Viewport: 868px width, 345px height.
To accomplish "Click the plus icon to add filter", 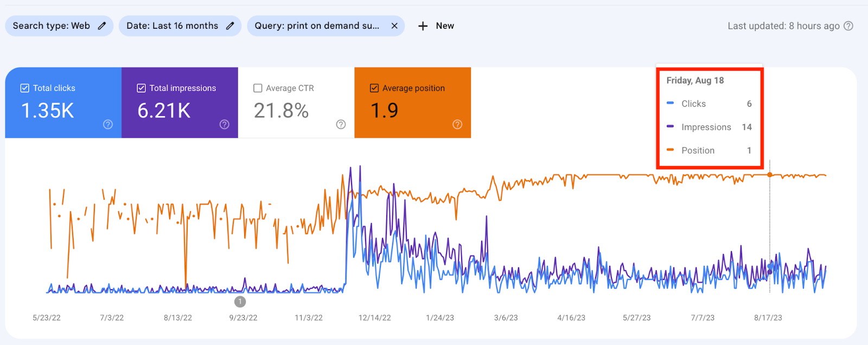I will click(x=423, y=26).
